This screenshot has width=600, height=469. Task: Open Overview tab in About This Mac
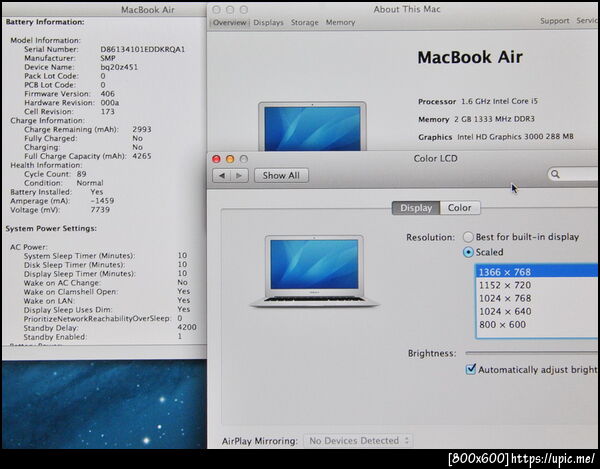[x=230, y=23]
